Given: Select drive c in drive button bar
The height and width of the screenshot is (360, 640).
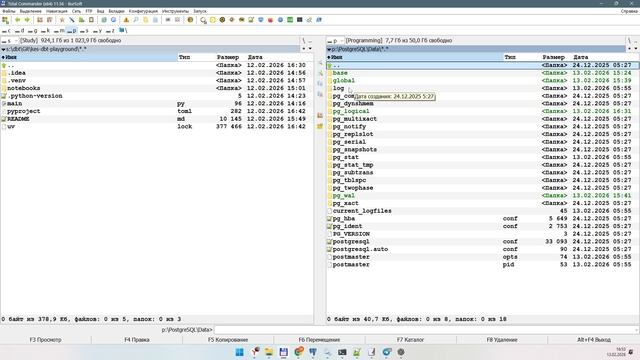Looking at the screenshot, I should [x=7, y=31].
